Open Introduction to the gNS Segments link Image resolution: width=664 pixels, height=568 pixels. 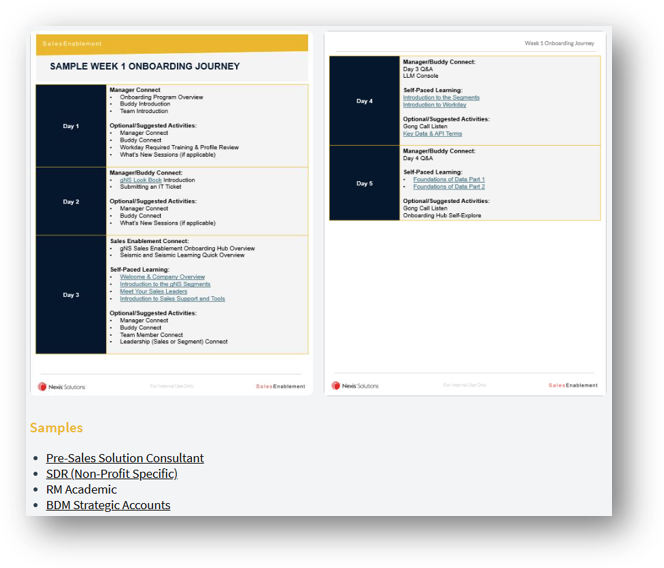point(165,284)
